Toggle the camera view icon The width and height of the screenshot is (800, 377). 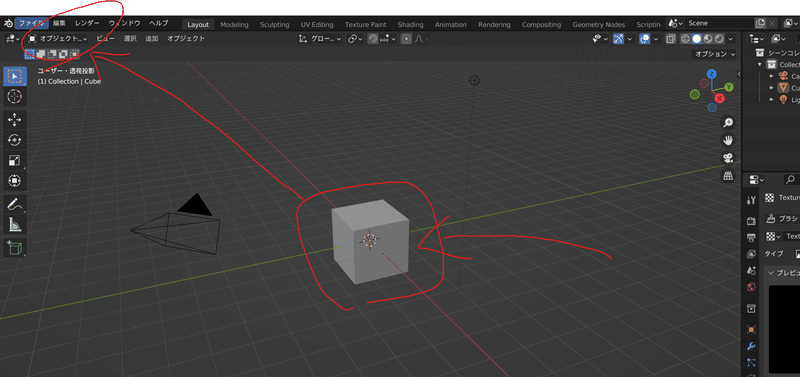(x=728, y=158)
